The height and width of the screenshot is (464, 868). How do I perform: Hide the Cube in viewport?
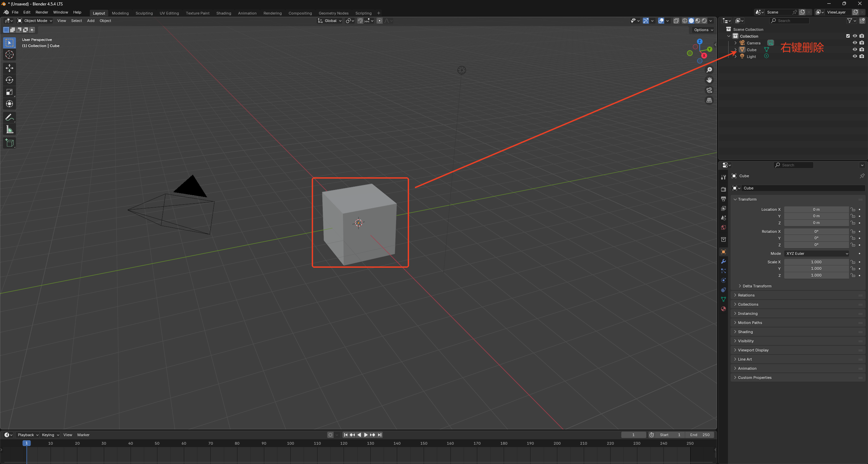tap(854, 49)
